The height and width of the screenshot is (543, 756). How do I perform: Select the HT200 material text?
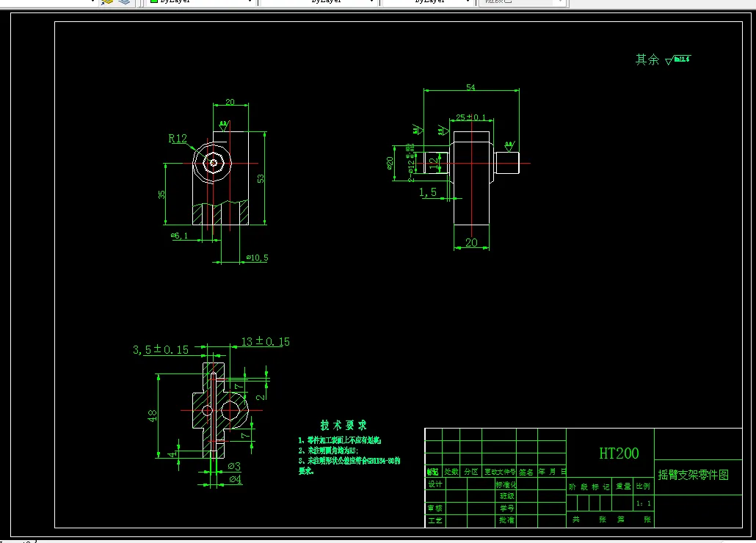point(619,453)
